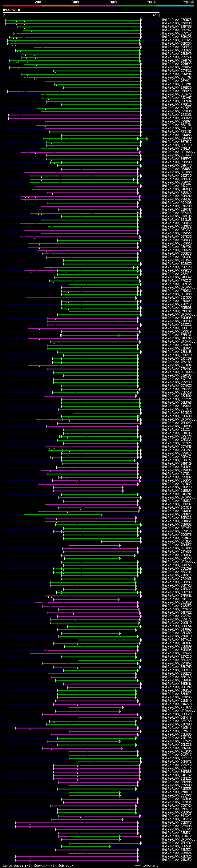Select label UniRef100_Q1PCH7

(177, 210)
